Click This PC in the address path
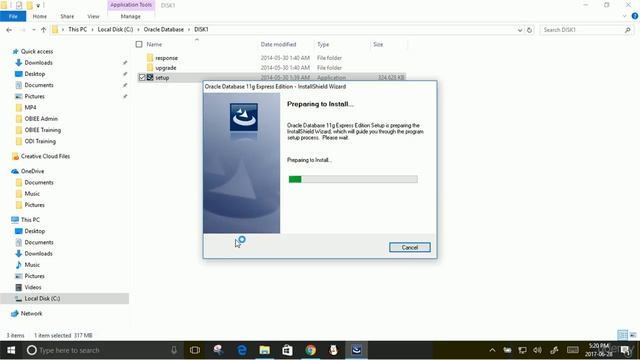Viewport: 640px width, 360px height. click(x=78, y=29)
